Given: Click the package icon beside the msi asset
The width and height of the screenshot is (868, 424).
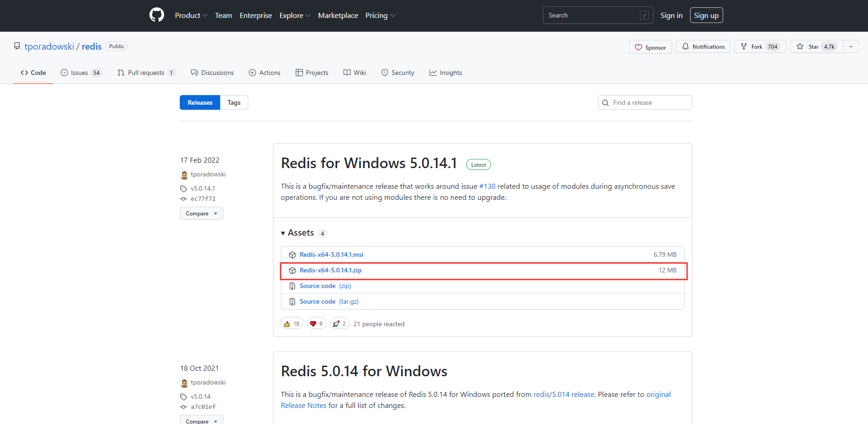Looking at the screenshot, I should tap(292, 255).
